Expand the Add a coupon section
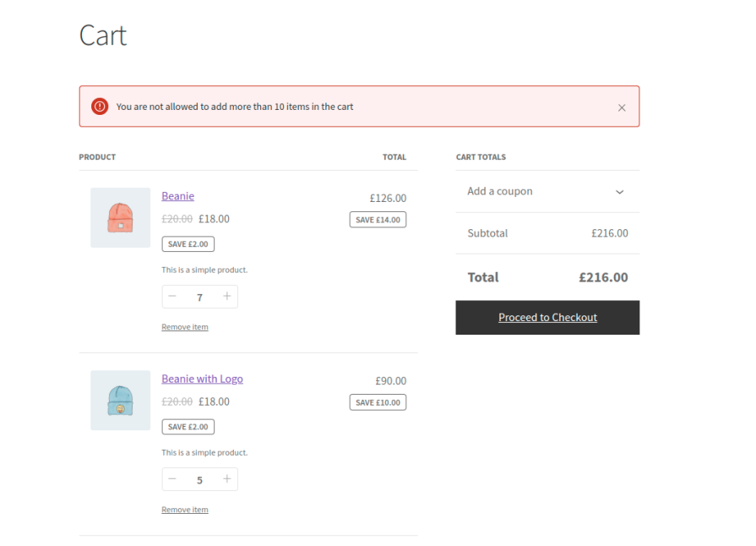Image resolution: width=756 pixels, height=546 pixels. (x=500, y=192)
